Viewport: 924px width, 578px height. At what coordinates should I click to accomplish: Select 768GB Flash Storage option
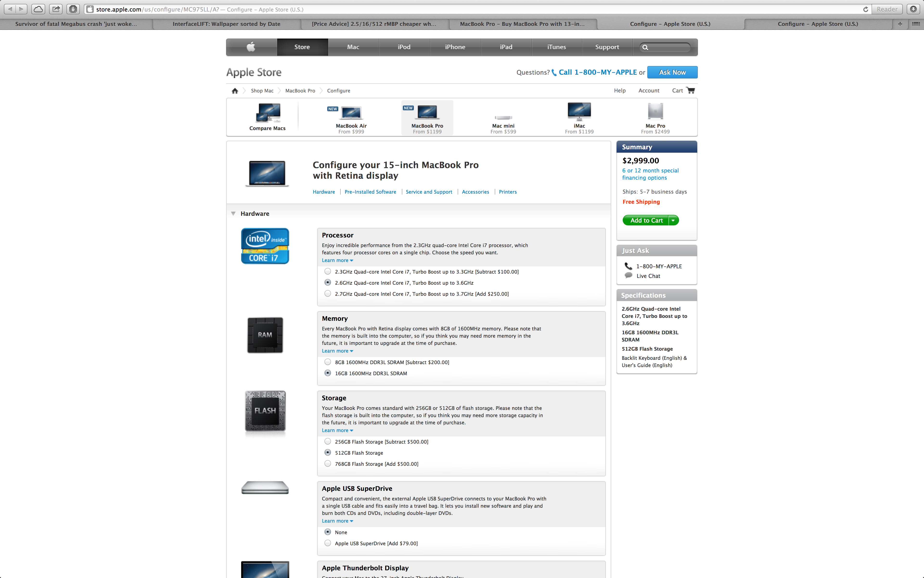[327, 463]
